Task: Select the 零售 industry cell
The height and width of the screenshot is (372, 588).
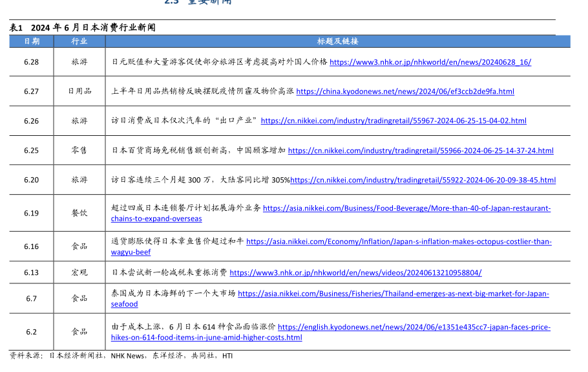Action: click(x=79, y=150)
